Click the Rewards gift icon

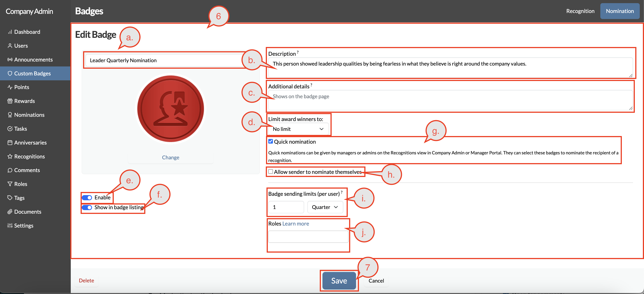pyautogui.click(x=10, y=101)
